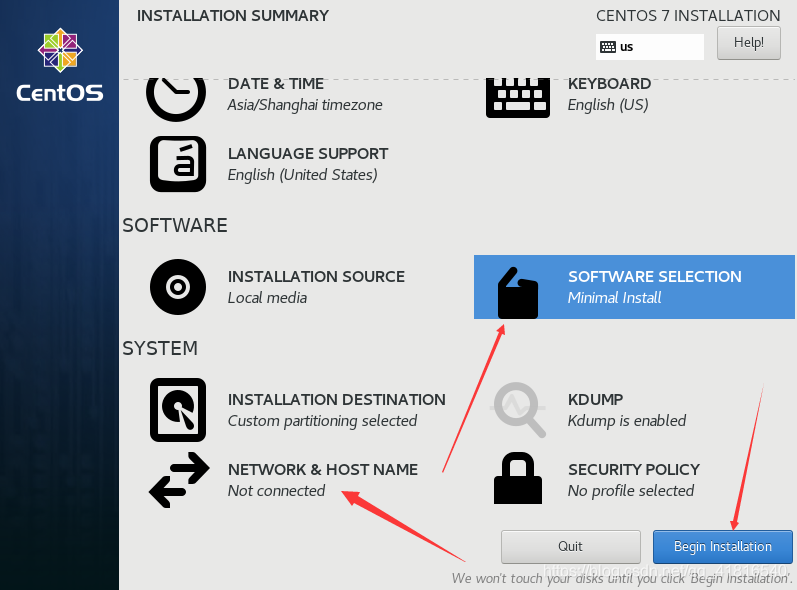Click Custom partitioning selected text

click(x=322, y=421)
